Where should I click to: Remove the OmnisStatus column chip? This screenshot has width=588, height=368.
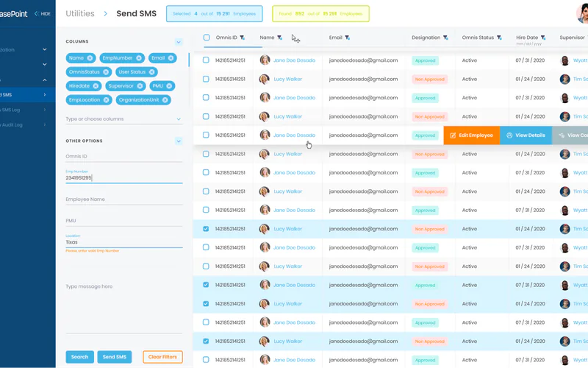pos(106,71)
